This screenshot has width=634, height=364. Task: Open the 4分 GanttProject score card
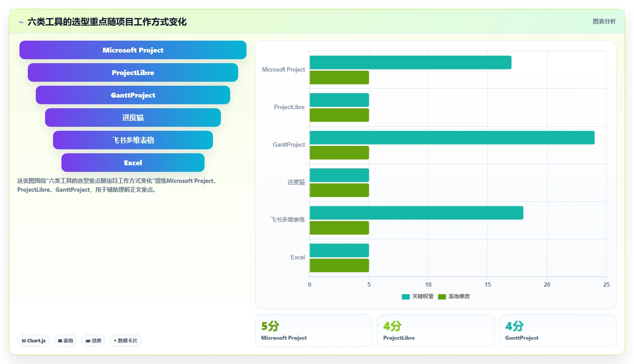coord(558,330)
